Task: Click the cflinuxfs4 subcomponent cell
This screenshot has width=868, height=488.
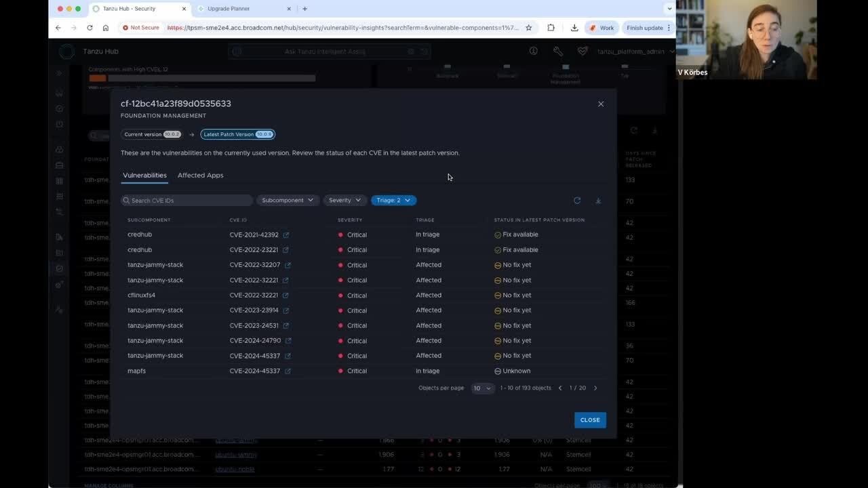Action: (141, 296)
